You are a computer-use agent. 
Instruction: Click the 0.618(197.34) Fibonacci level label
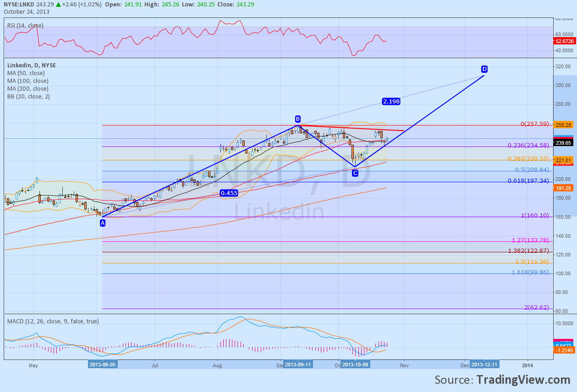click(x=528, y=181)
